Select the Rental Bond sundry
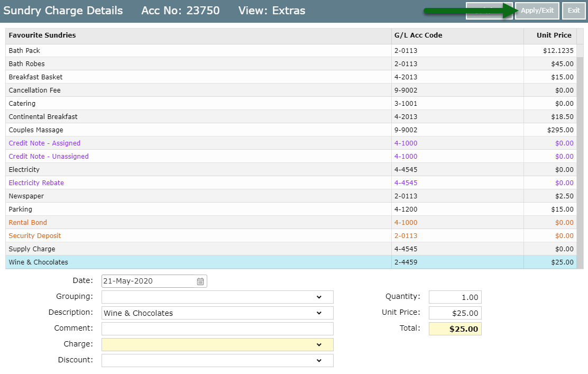The width and height of the screenshot is (588, 374). 291,223
